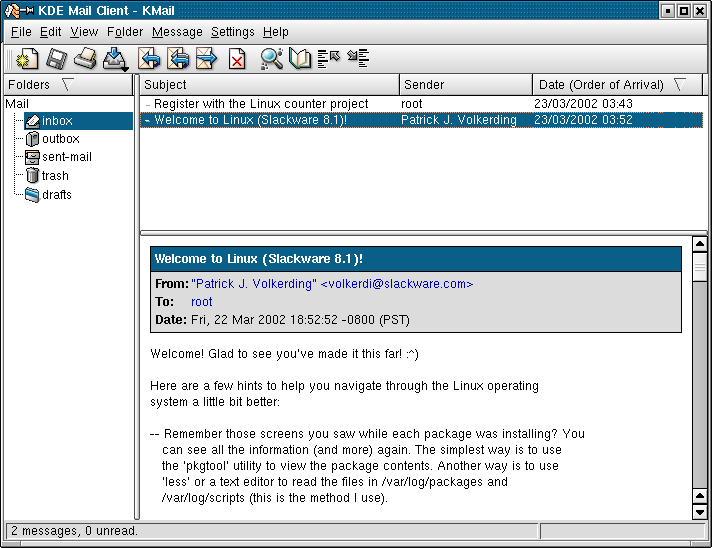Sort by the Folders column header
Image resolution: width=712 pixels, height=548 pixels.
(x=68, y=85)
